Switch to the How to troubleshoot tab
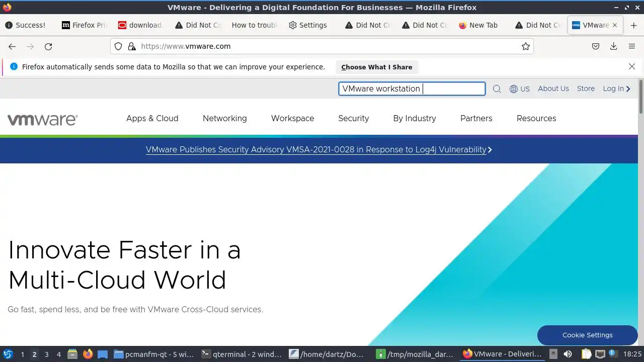 coord(255,25)
